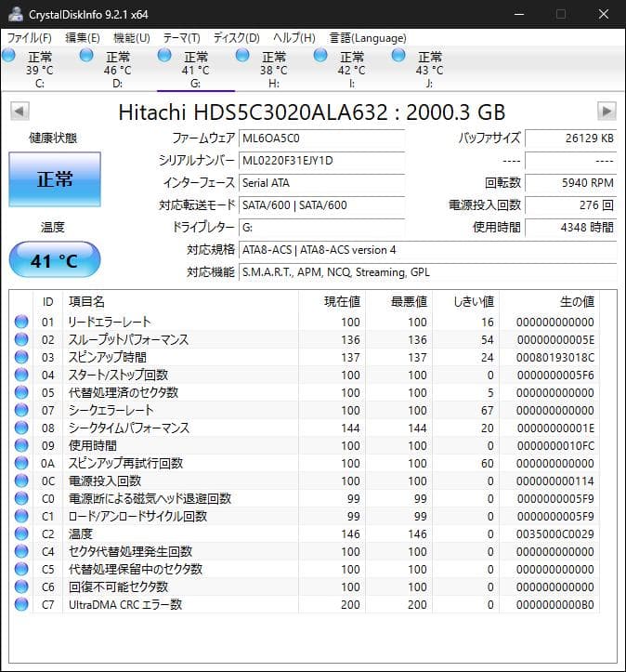Screen dimensions: 626x672
Task: Click status orb for attribute C6 回復不可能セクタ数
Action: point(21,586)
